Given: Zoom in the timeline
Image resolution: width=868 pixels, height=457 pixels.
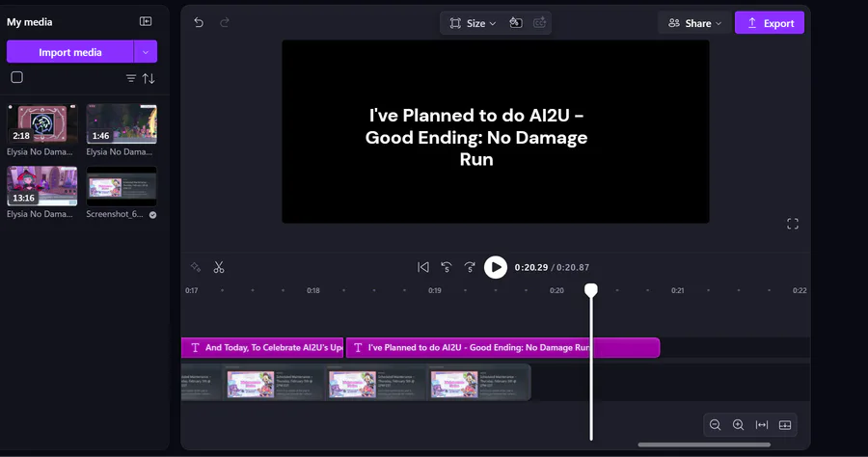Looking at the screenshot, I should click(x=739, y=425).
